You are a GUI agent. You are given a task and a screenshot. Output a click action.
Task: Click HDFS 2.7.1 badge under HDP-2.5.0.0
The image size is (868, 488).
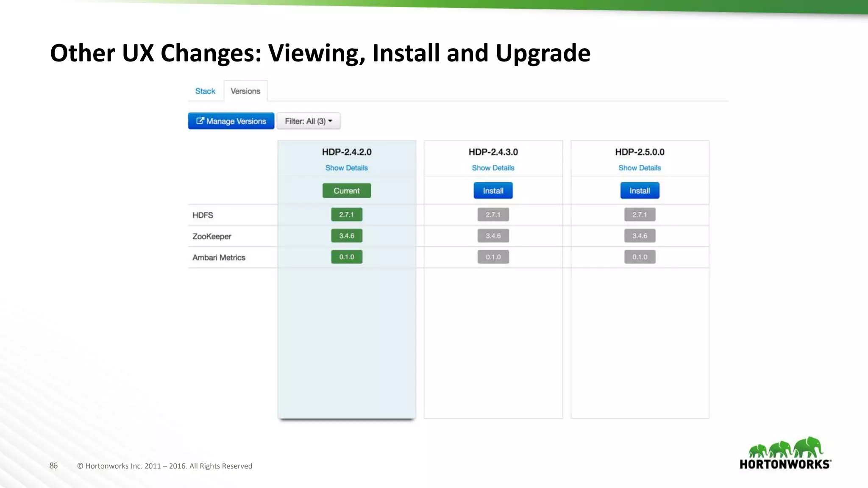click(640, 214)
